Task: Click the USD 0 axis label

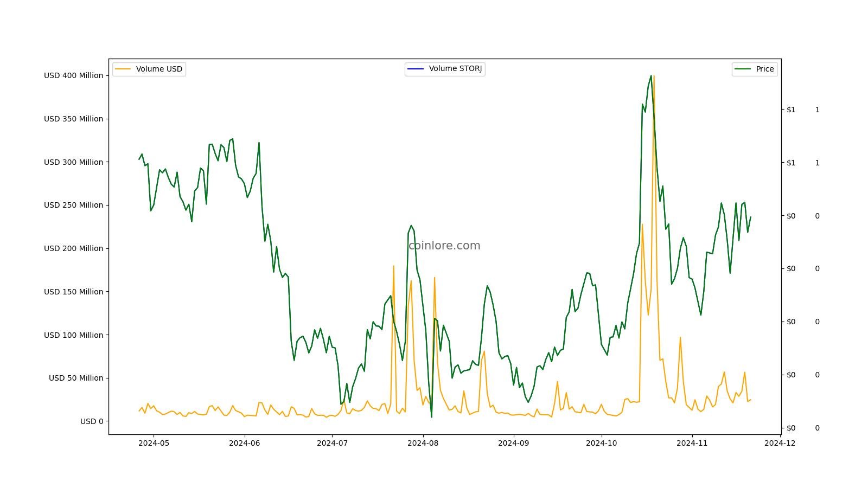Action: 92,421
